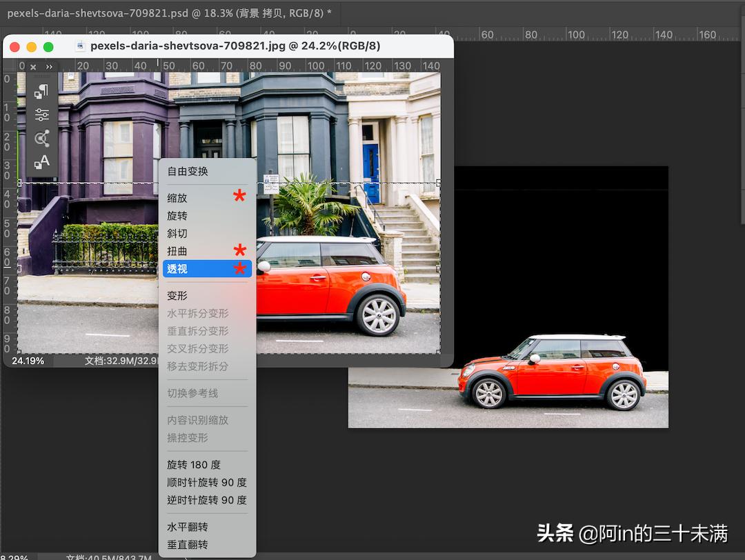Viewport: 745px width, 560px height.
Task: Open the Libraries share panel icon
Action: pyautogui.click(x=42, y=139)
